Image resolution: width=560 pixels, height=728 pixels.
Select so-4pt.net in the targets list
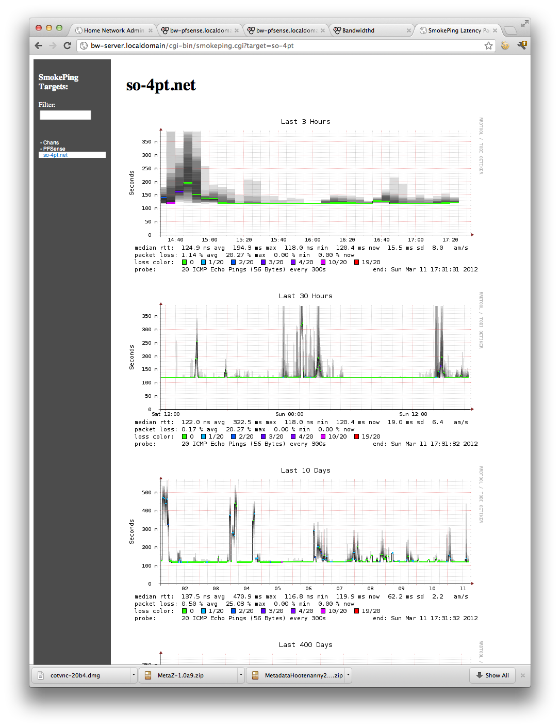click(56, 155)
